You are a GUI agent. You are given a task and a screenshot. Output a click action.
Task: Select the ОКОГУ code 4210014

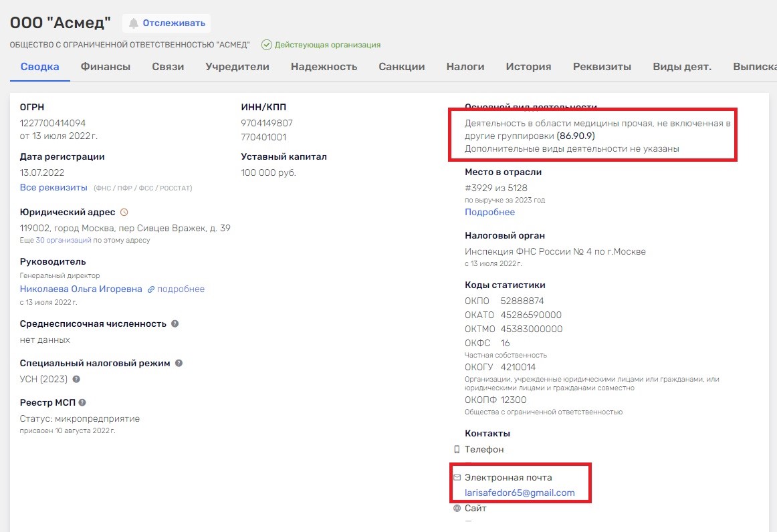(518, 367)
